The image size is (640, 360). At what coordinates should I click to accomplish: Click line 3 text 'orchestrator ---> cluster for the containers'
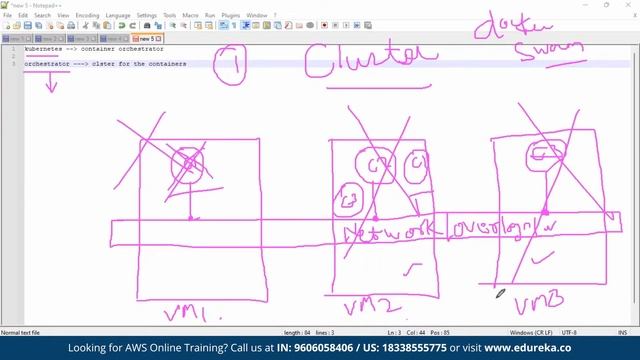105,64
